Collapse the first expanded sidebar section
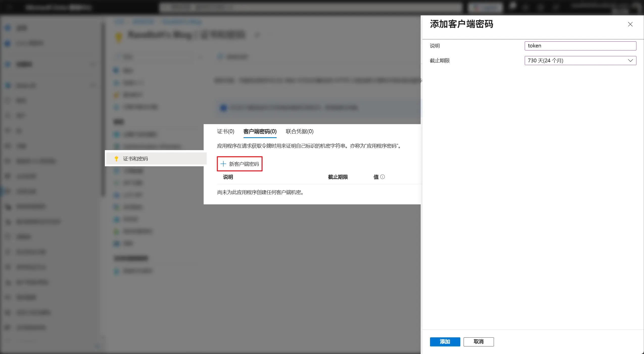 coord(92,64)
